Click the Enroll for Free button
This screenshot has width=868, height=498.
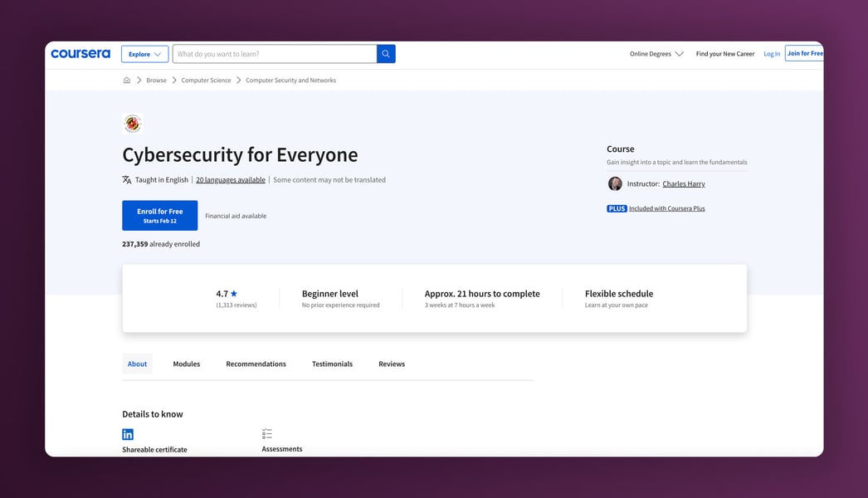(159, 214)
